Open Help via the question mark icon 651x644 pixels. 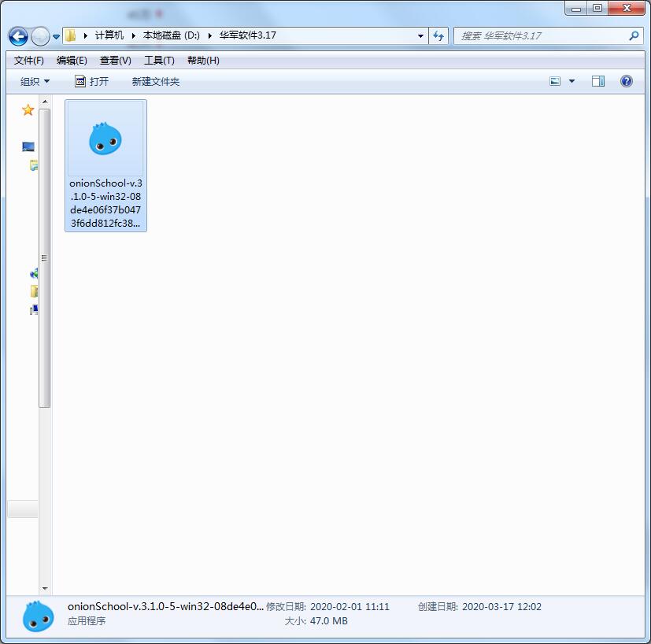(626, 80)
